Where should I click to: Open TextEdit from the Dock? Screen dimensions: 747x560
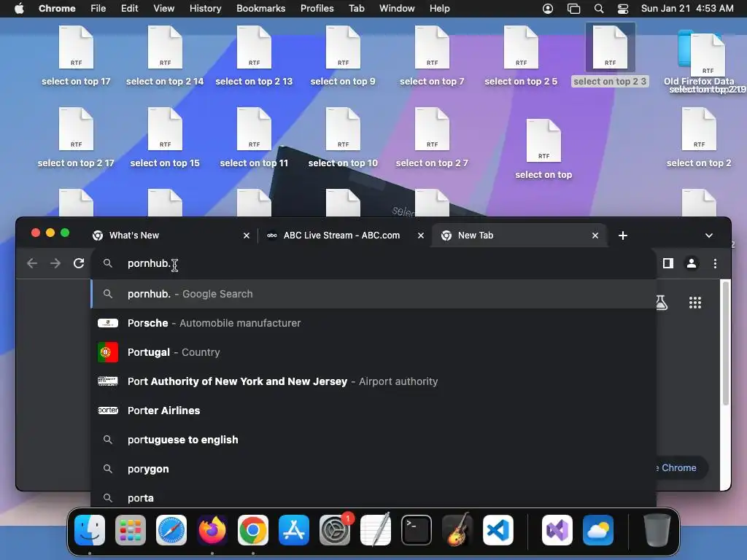[376, 530]
